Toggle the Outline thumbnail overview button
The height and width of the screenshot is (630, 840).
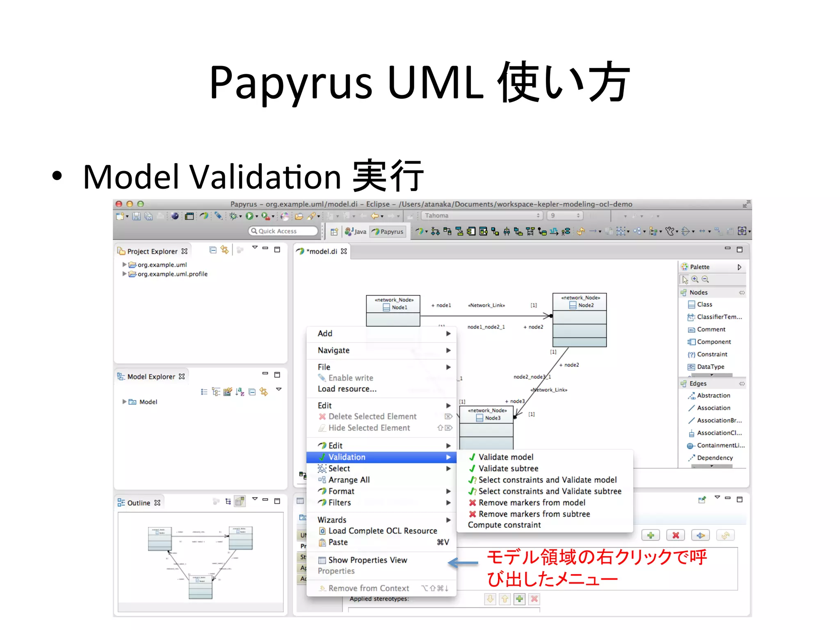tap(240, 501)
